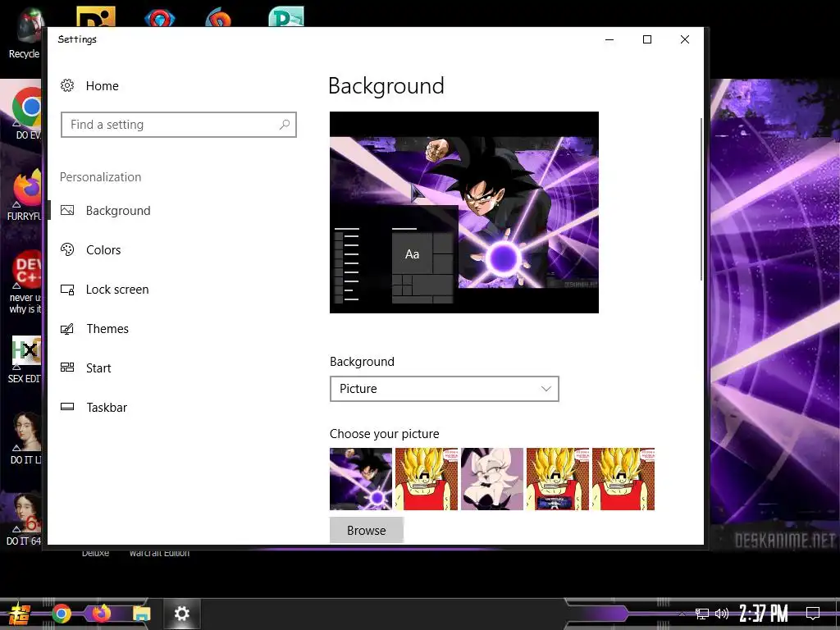Image resolution: width=840 pixels, height=630 pixels.
Task: Open Chrome from the taskbar
Action: [61, 614]
